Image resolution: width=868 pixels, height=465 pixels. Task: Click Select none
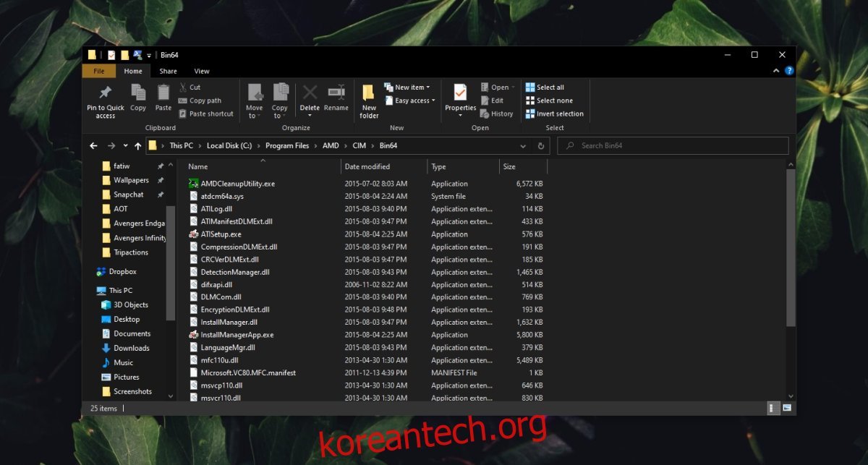(x=549, y=101)
